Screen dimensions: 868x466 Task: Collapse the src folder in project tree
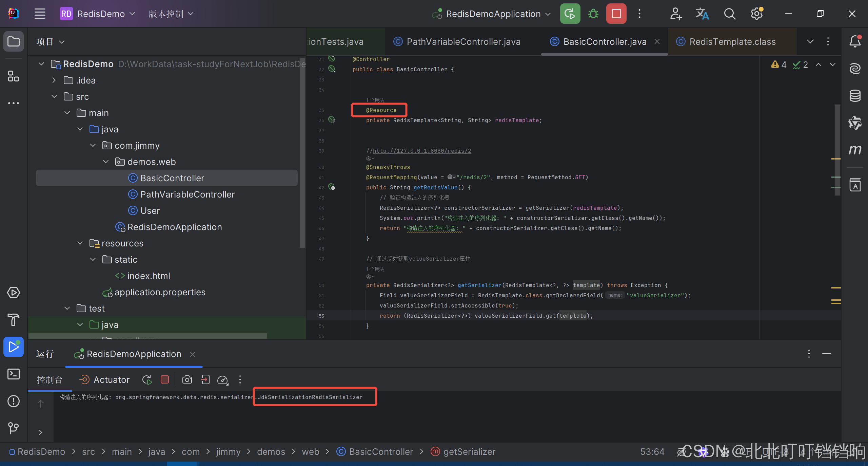coord(54,97)
